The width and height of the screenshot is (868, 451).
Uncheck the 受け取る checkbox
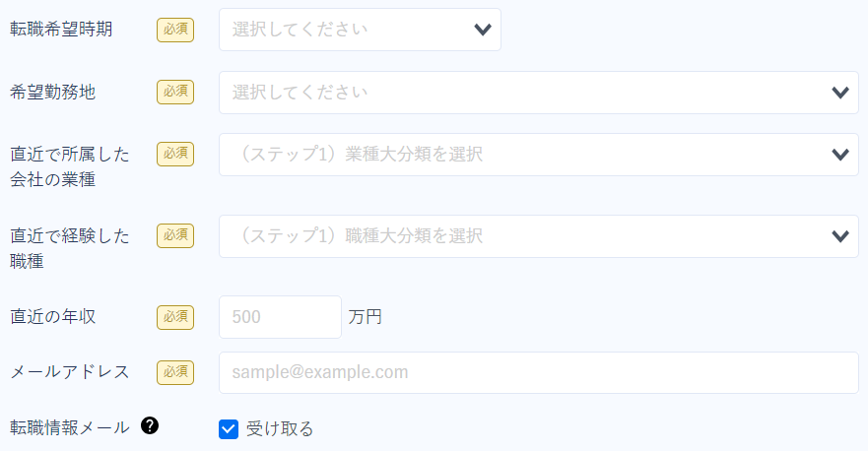(x=229, y=429)
